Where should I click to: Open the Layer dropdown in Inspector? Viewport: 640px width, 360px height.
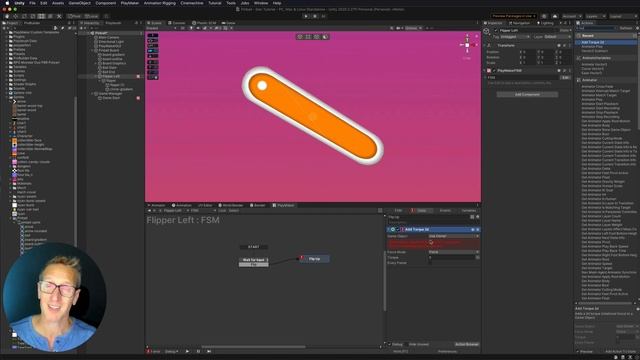pyautogui.click(x=558, y=37)
